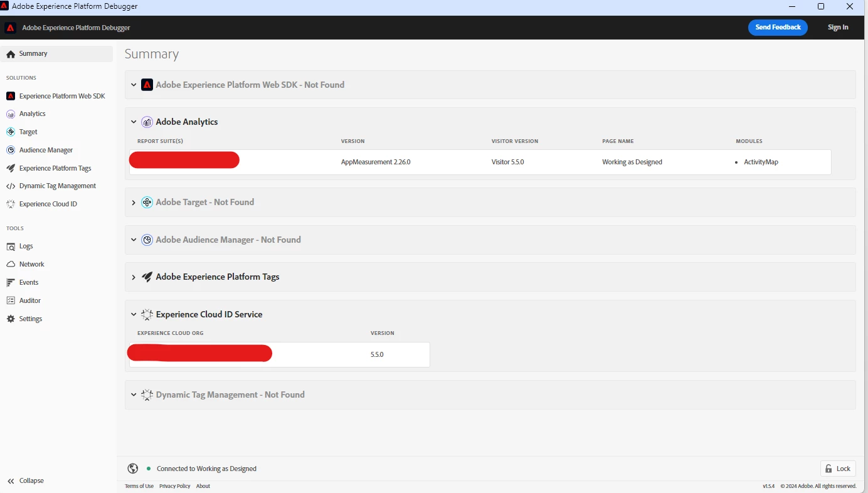The width and height of the screenshot is (868, 493).
Task: Expand the Adobe Experience Platform Tags section
Action: pyautogui.click(x=134, y=277)
